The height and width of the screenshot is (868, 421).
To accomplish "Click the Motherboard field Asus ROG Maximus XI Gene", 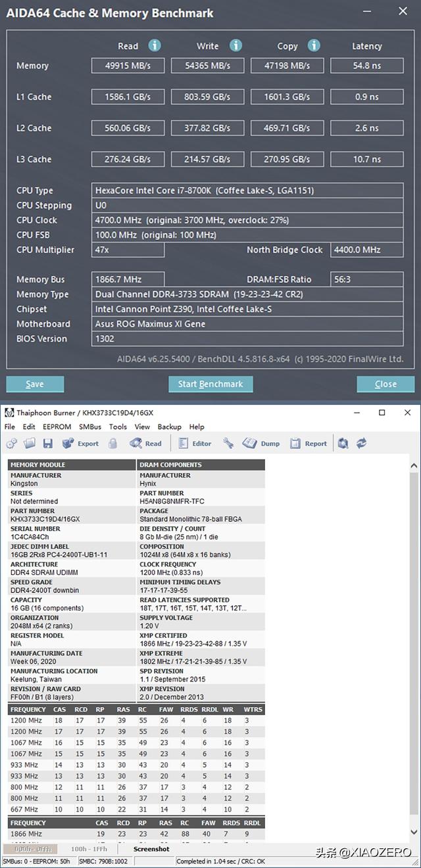I will click(x=247, y=324).
